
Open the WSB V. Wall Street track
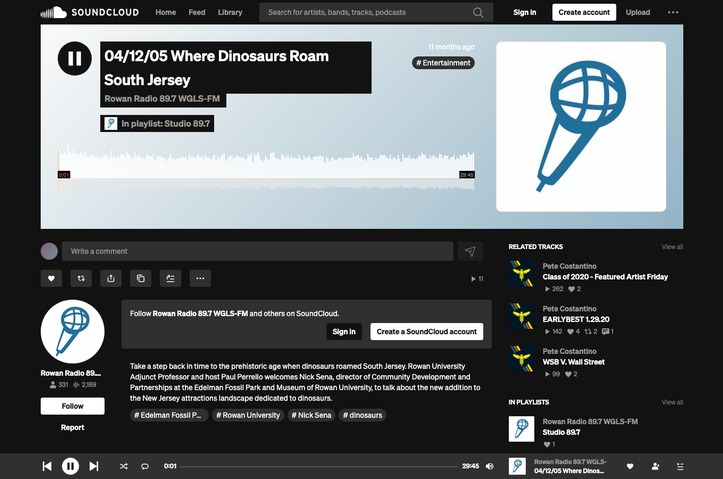pos(574,362)
